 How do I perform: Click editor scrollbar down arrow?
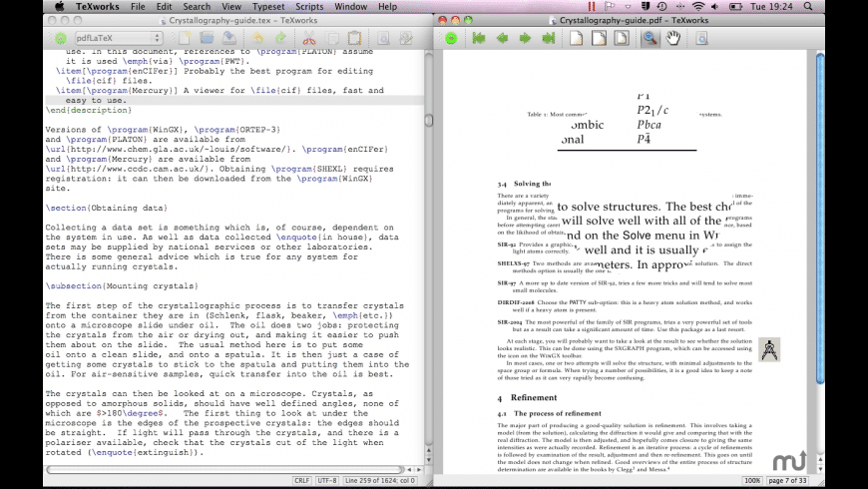[x=428, y=460]
